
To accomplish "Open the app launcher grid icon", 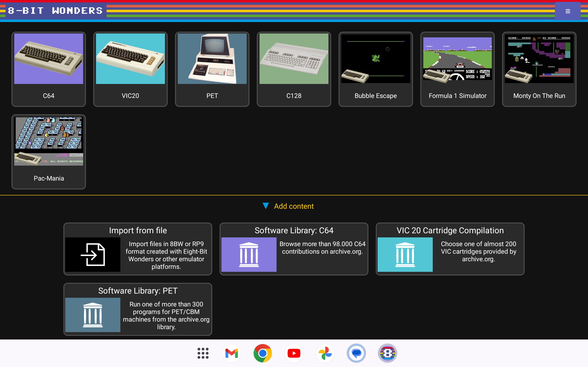I will (x=203, y=353).
